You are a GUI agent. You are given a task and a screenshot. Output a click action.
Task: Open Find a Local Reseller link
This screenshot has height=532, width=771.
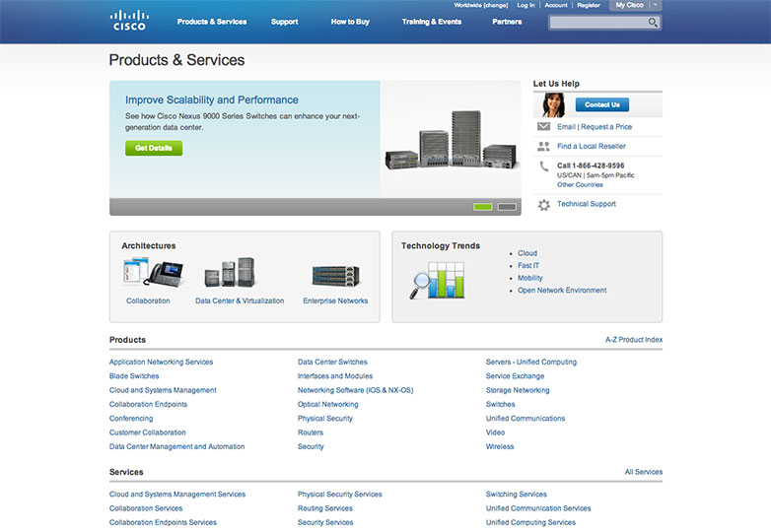591,146
